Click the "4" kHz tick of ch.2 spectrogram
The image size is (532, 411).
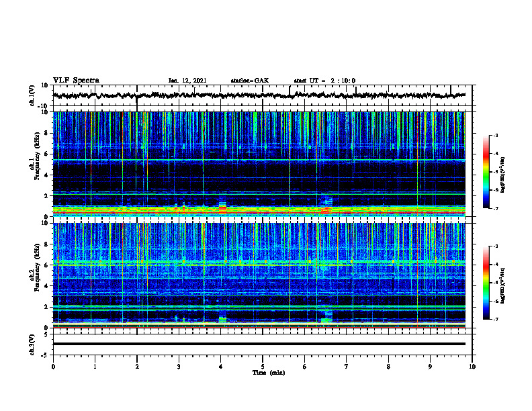click(x=46, y=286)
